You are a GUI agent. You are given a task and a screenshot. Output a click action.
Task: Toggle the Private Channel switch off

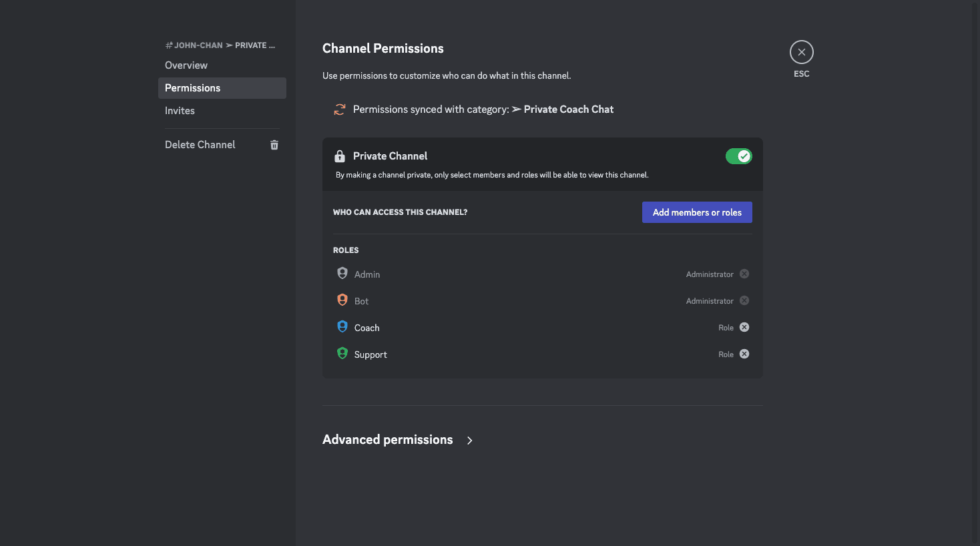[x=739, y=156]
